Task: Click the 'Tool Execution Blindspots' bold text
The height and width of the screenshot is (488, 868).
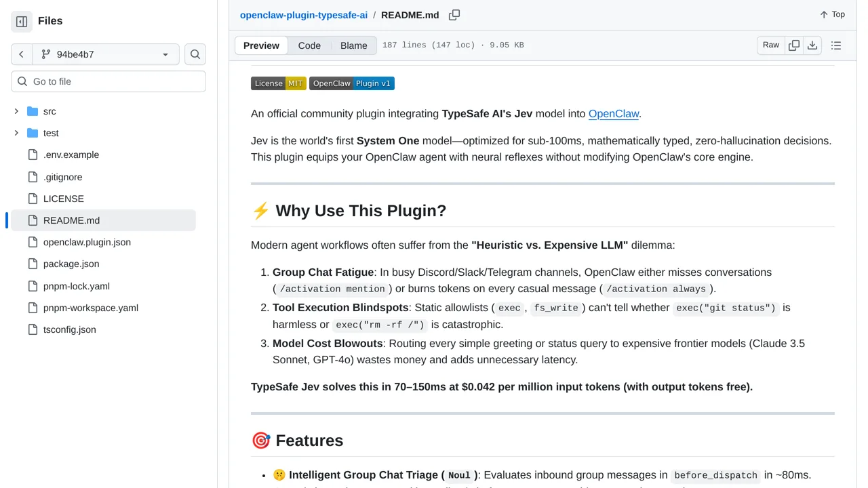Action: pyautogui.click(x=340, y=308)
